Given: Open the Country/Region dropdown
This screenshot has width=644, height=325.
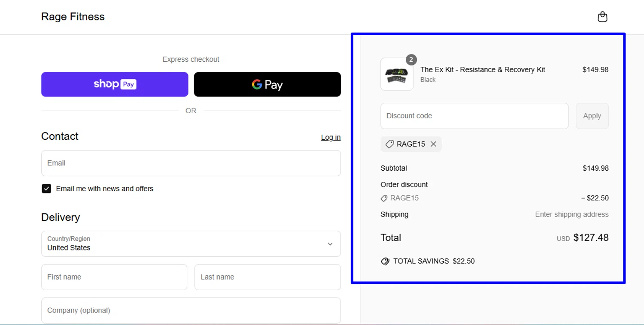Looking at the screenshot, I should (x=191, y=244).
